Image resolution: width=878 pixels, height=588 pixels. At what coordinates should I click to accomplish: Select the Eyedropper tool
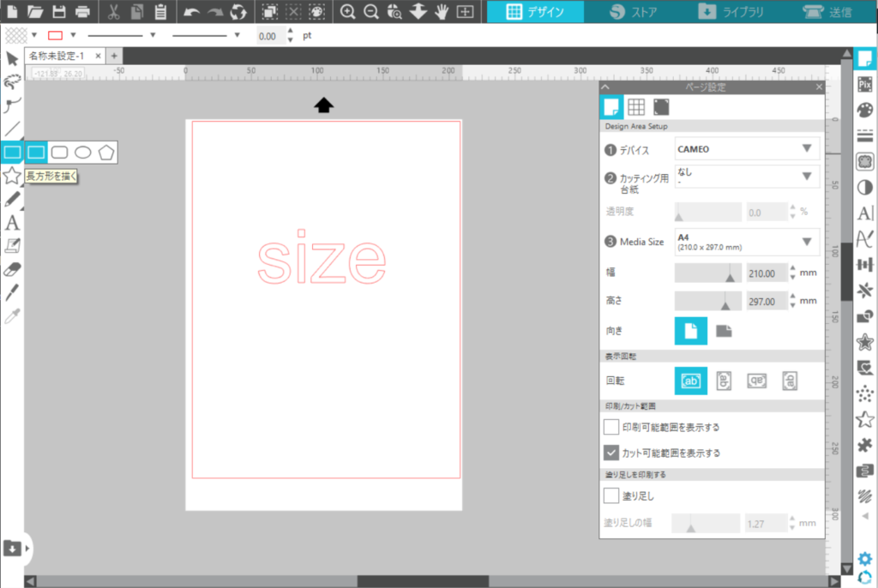[12, 316]
